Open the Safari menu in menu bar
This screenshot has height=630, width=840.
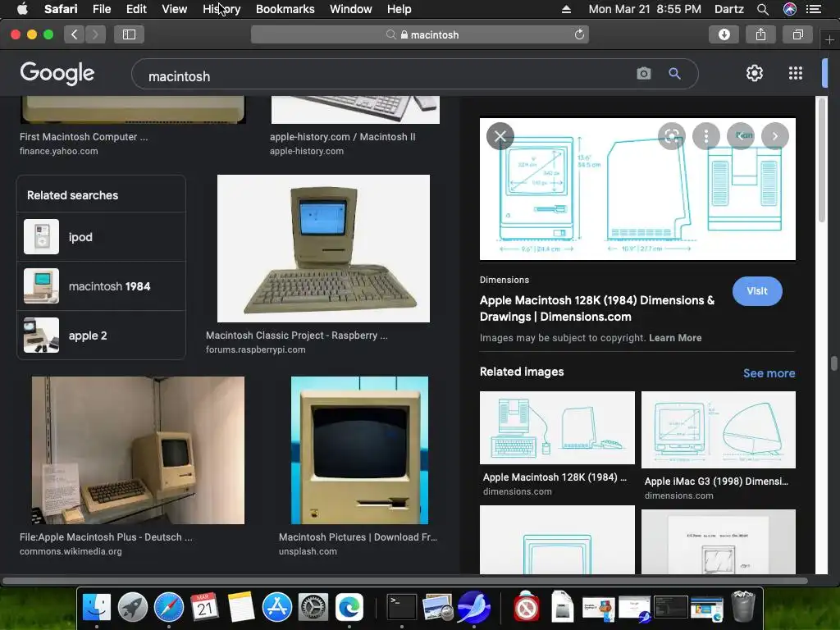61,9
